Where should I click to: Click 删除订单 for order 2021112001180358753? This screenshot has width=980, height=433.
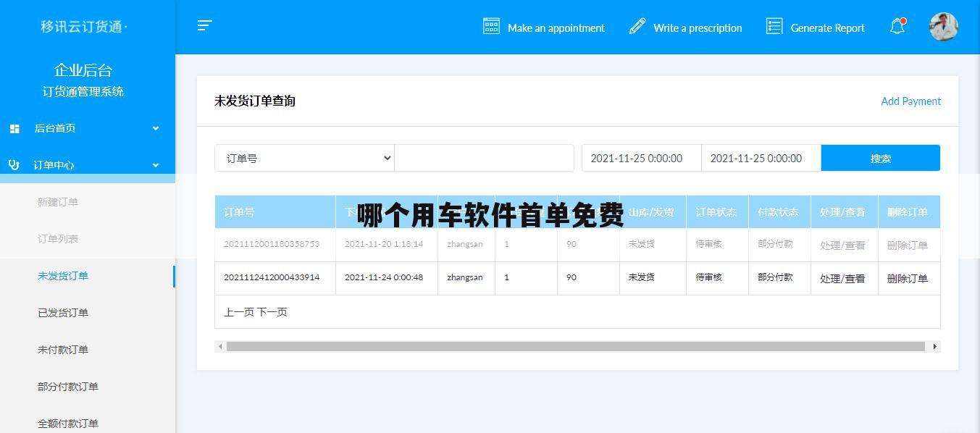click(908, 245)
